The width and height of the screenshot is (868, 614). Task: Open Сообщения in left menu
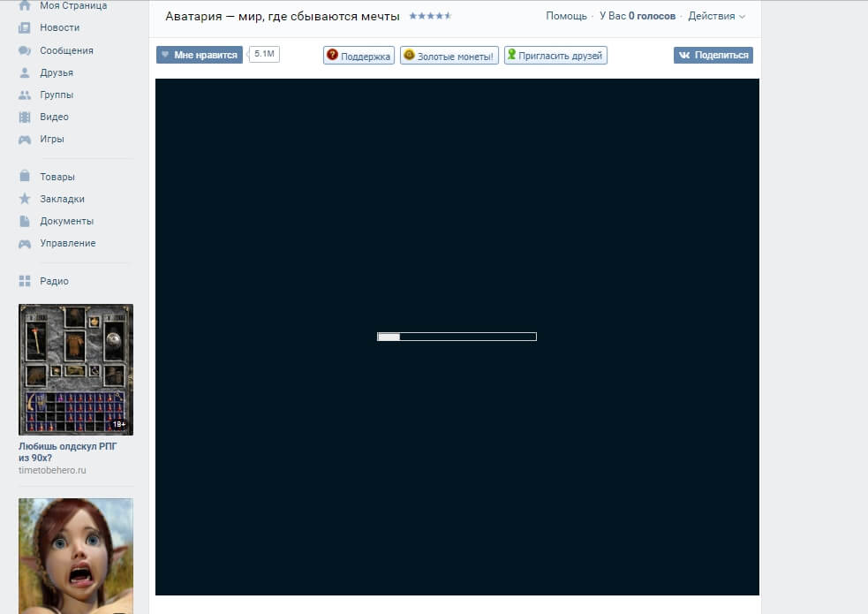click(x=66, y=50)
